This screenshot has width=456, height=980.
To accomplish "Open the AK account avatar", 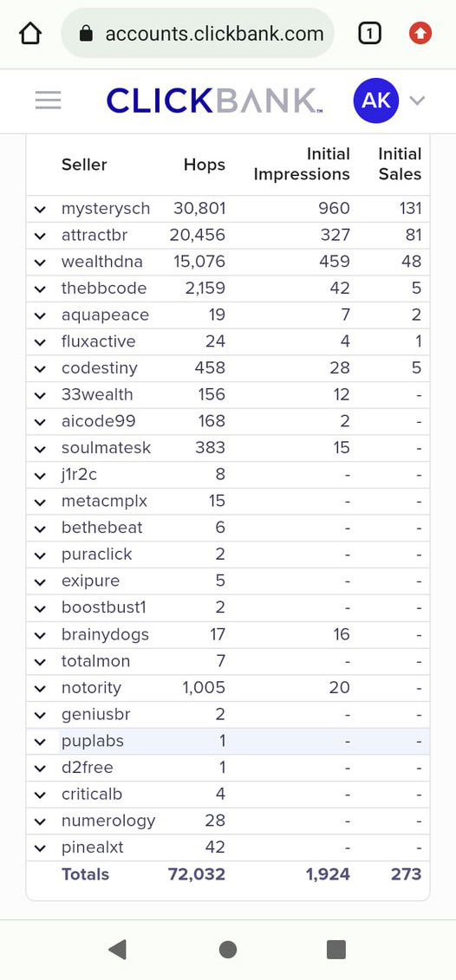I will point(376,100).
